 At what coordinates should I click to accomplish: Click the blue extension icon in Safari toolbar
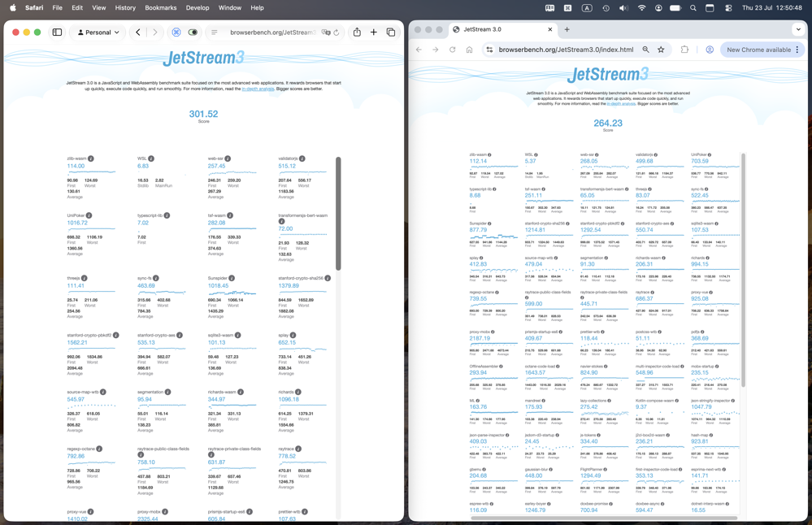176,32
